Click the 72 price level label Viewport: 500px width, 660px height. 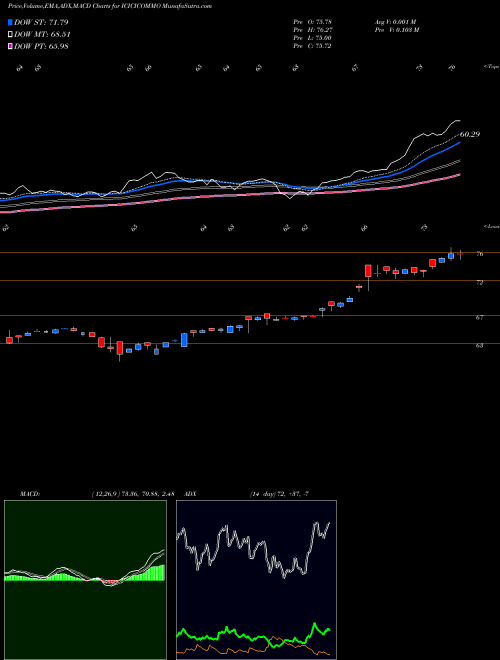pos(479,282)
